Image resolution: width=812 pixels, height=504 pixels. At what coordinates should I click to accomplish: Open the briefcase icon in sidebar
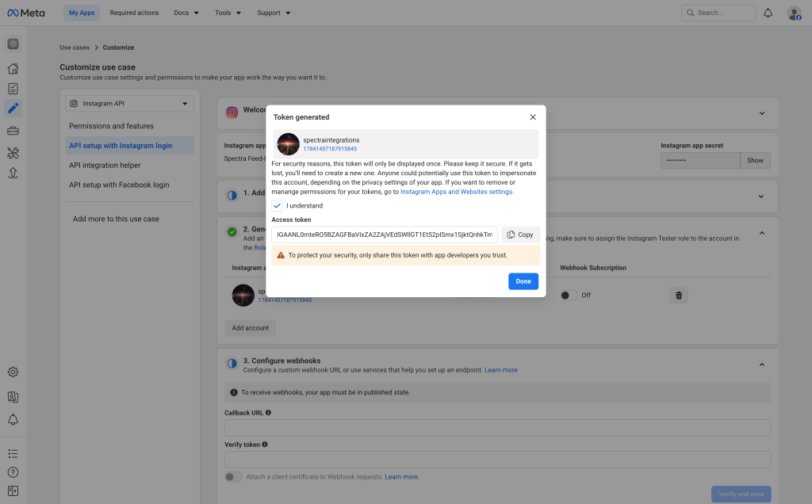13,131
